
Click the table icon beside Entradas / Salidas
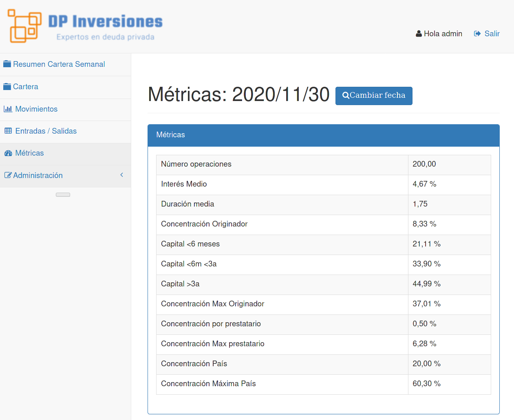point(8,131)
